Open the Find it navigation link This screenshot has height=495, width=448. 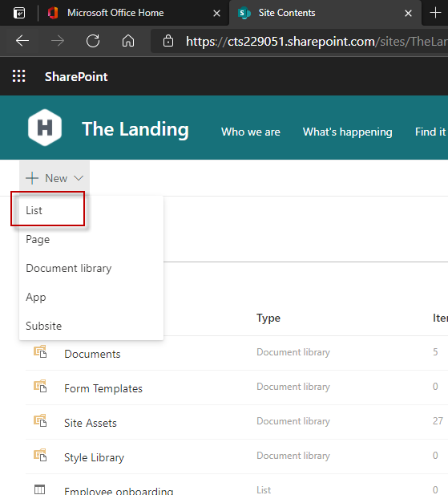tap(430, 132)
